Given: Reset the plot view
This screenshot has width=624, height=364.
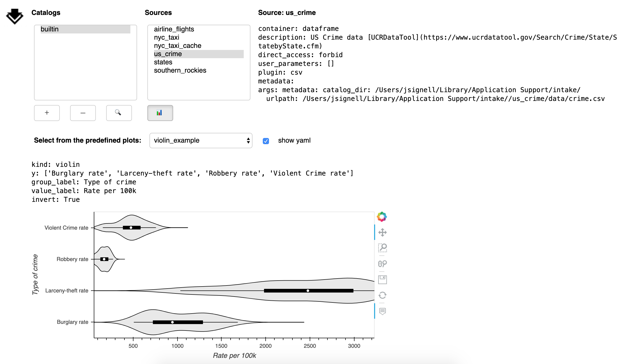Looking at the screenshot, I should tap(382, 295).
